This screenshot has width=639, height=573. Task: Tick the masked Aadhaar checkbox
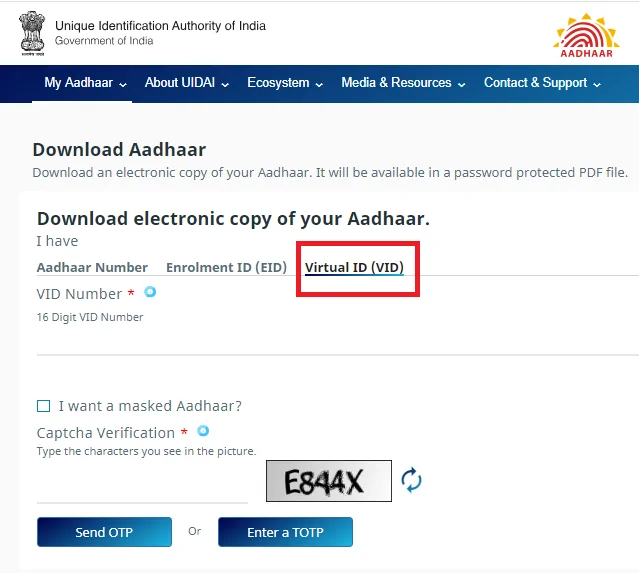[44, 406]
